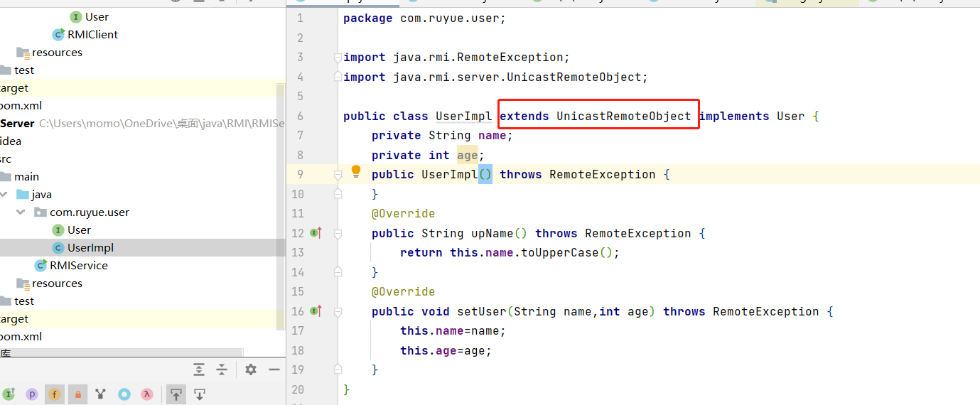Hide the Structure panel with minus icon

tap(274, 369)
